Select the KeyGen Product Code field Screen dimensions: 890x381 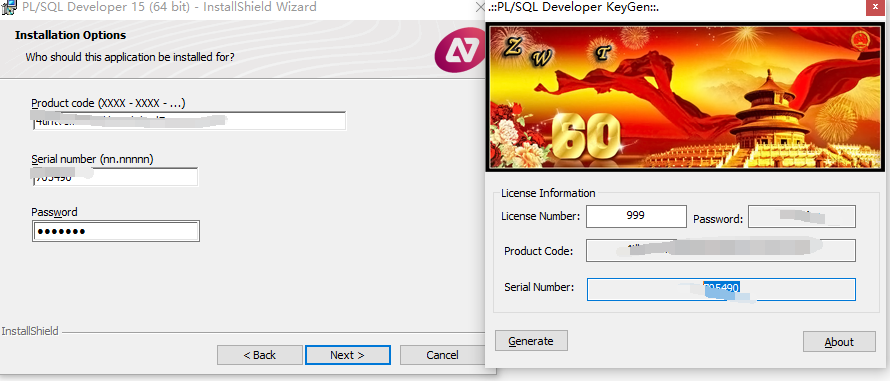pos(721,250)
